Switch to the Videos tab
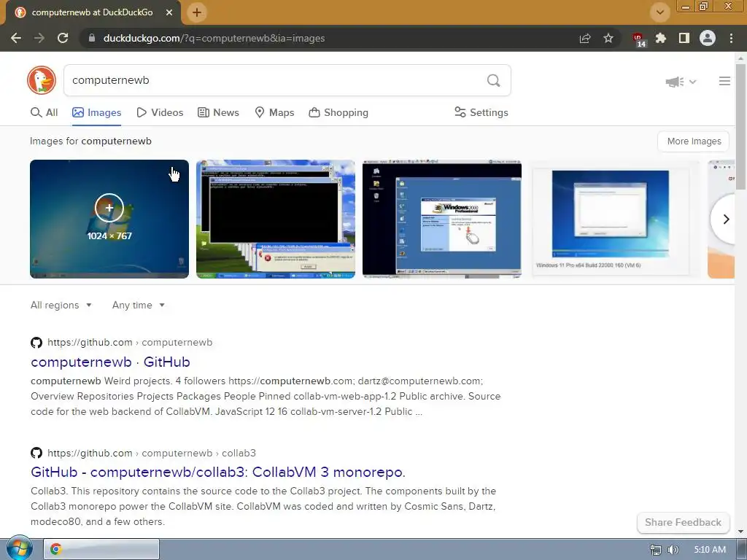Screen dimensions: 747x560 [x=160, y=112]
